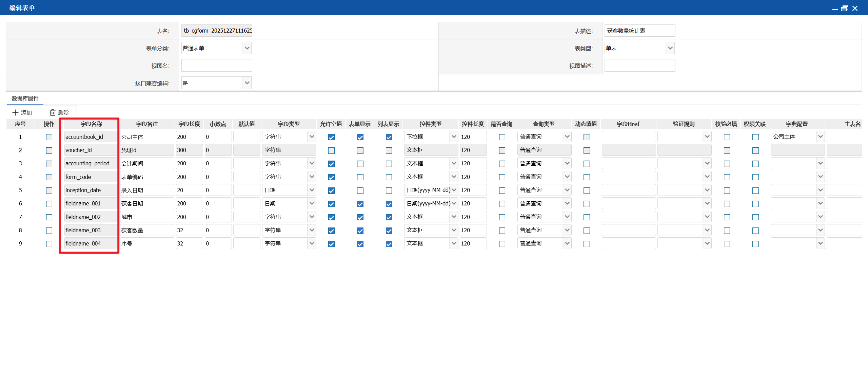Image resolution: width=868 pixels, height=366 pixels.
Task: Uncheck list display for fieldname_004 row
Action: (389, 244)
